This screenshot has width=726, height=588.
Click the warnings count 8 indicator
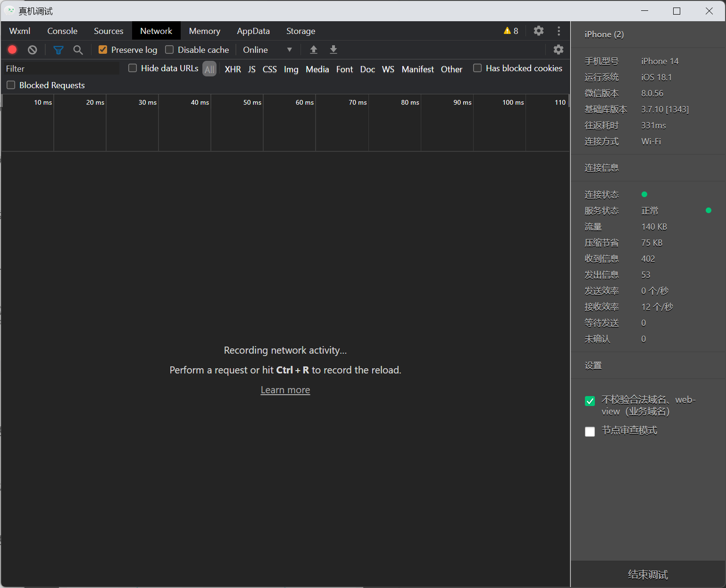coord(511,31)
